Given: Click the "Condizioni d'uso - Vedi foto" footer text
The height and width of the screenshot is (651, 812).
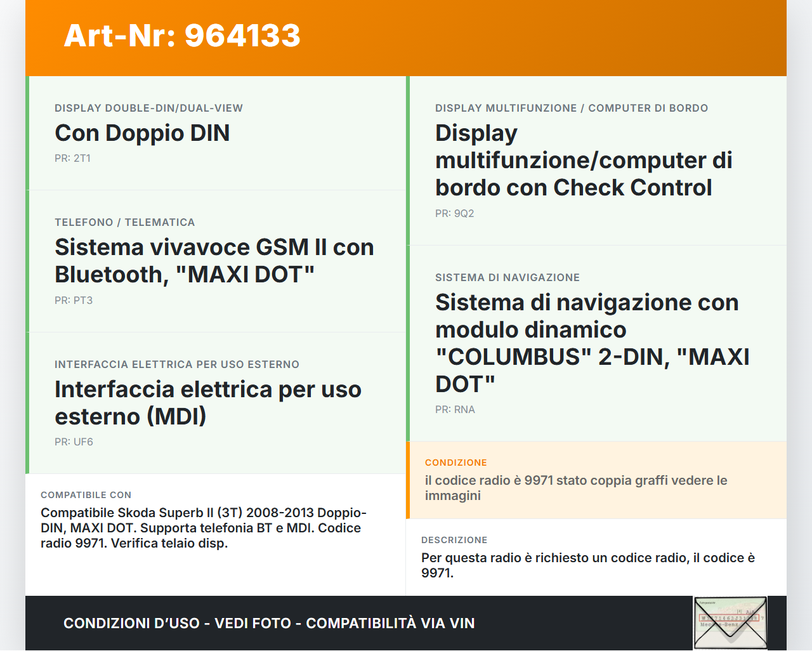Looking at the screenshot, I should tap(269, 624).
